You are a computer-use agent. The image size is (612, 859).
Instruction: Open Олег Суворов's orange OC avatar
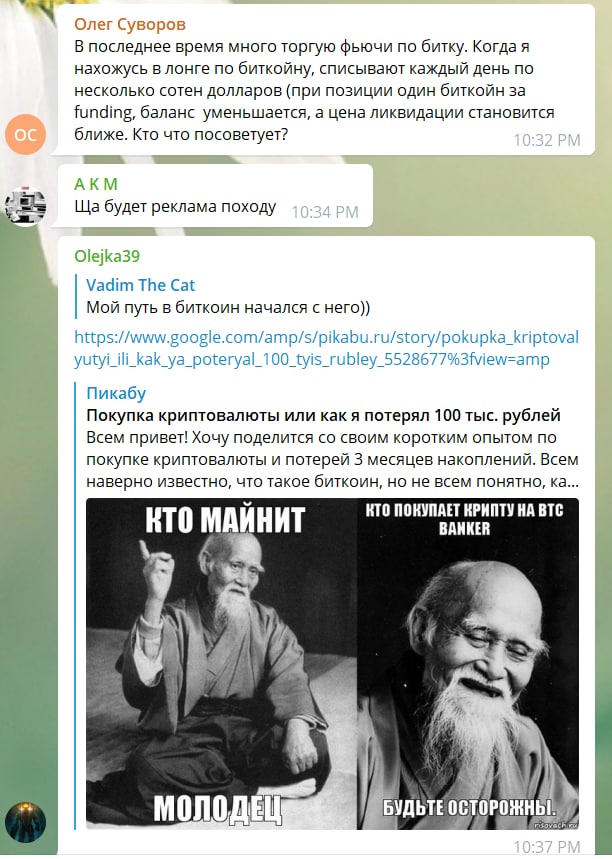click(25, 134)
